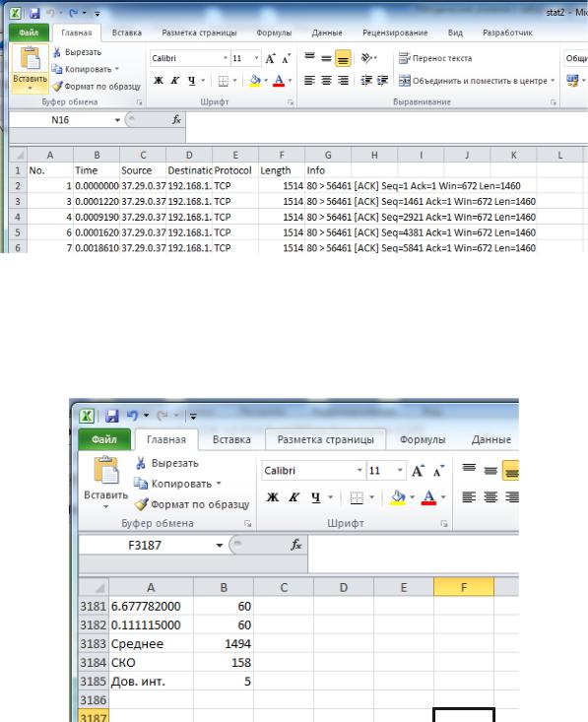Click the Decrease Indent icon

[x=366, y=81]
